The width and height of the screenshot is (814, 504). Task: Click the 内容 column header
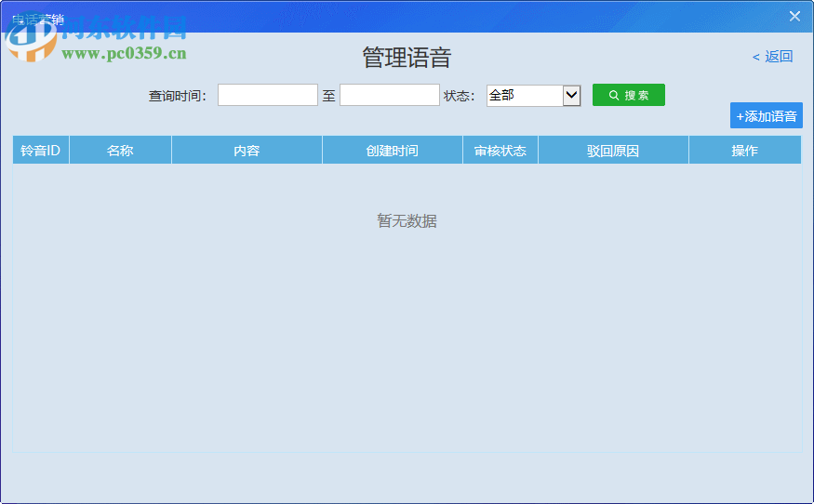[x=247, y=150]
